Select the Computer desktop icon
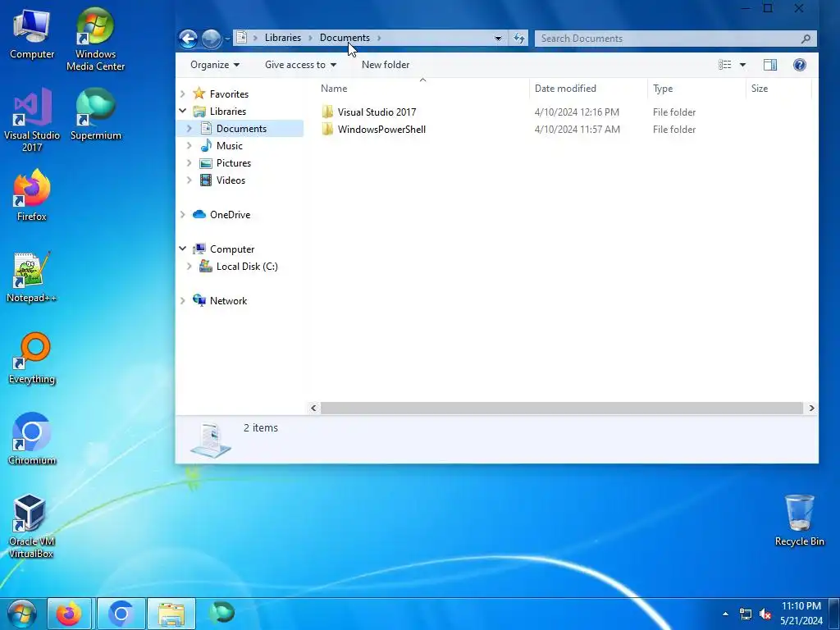This screenshot has height=630, width=840. coord(32,34)
